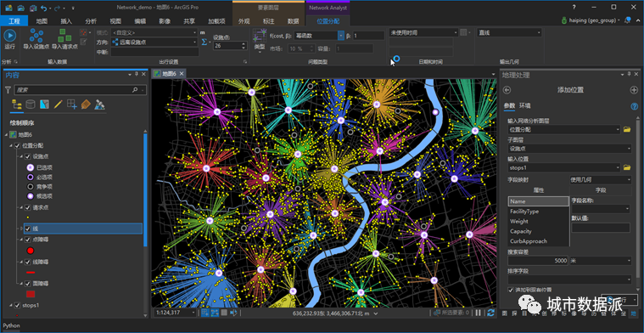This screenshot has width=644, height=333.
Task: Select CurbApproach in the property list
Action: tap(528, 241)
